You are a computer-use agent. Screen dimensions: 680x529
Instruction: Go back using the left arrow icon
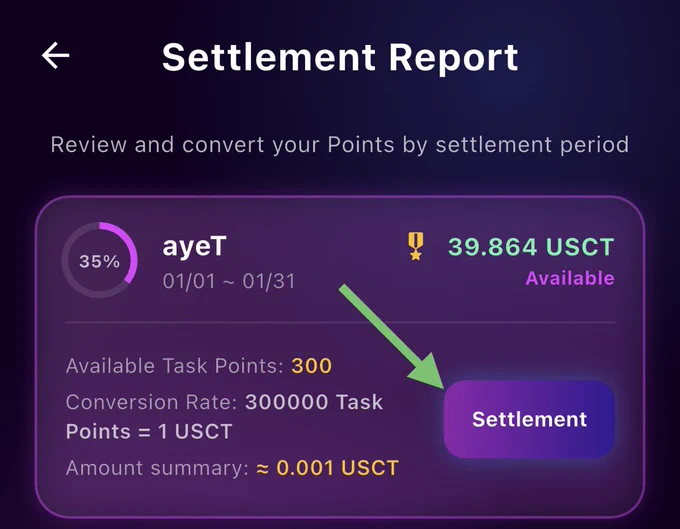pyautogui.click(x=56, y=56)
